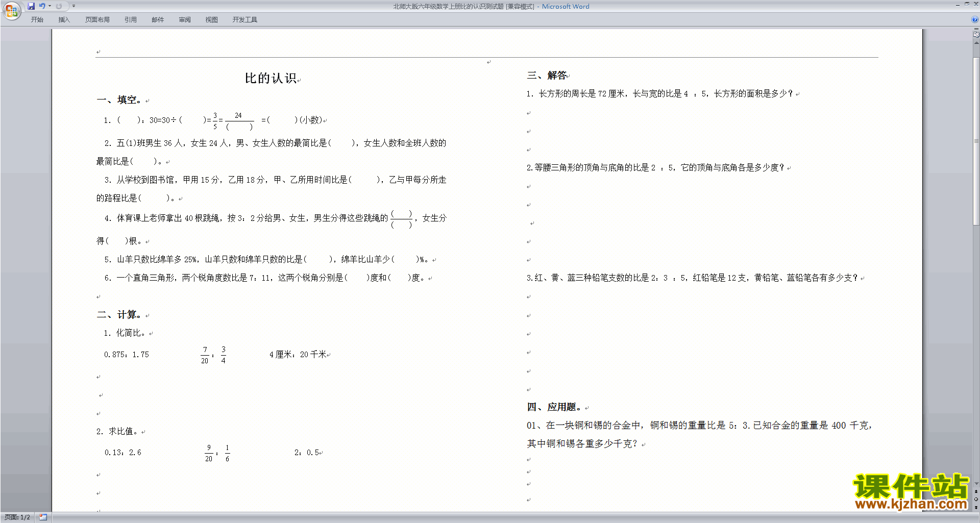The width and height of the screenshot is (980, 523).
Task: Click the vertical scrollbar down arrow
Action: click(976, 483)
